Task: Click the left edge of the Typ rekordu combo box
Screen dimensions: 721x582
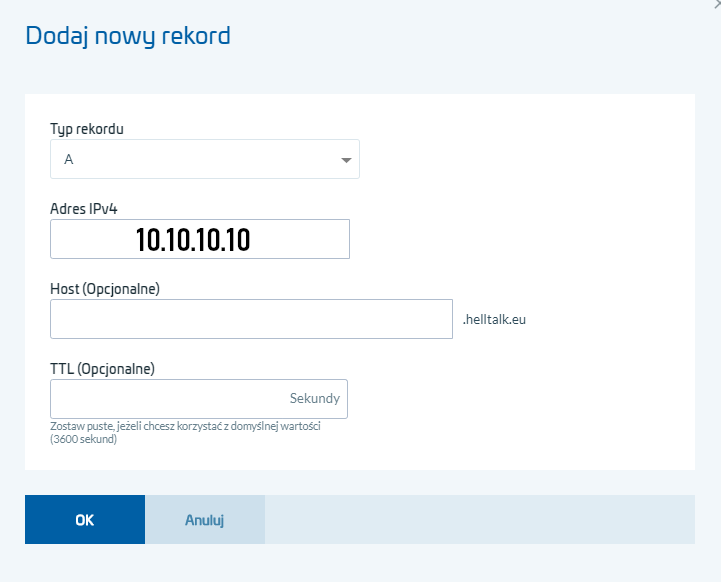Action: (x=54, y=159)
